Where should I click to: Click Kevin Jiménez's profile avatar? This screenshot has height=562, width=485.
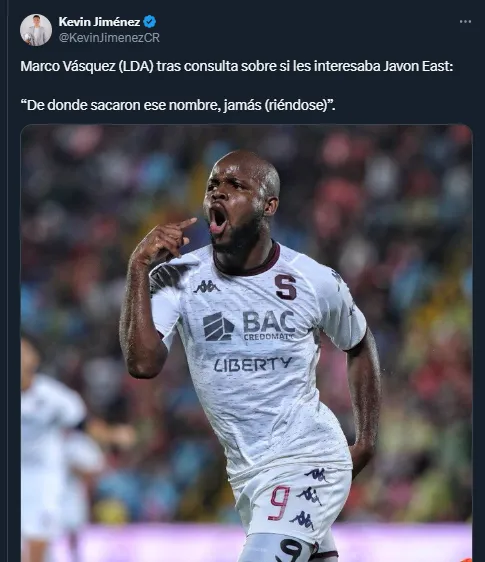click(36, 30)
